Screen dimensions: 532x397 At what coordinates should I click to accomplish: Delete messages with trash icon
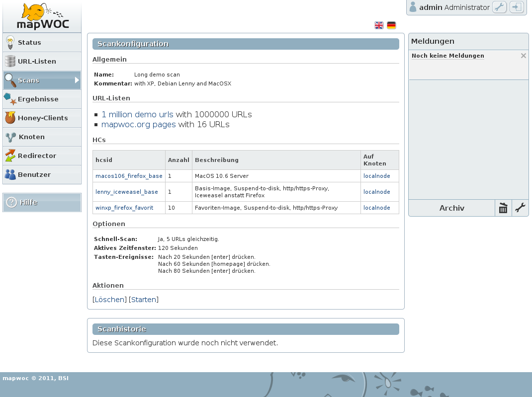tap(503, 208)
